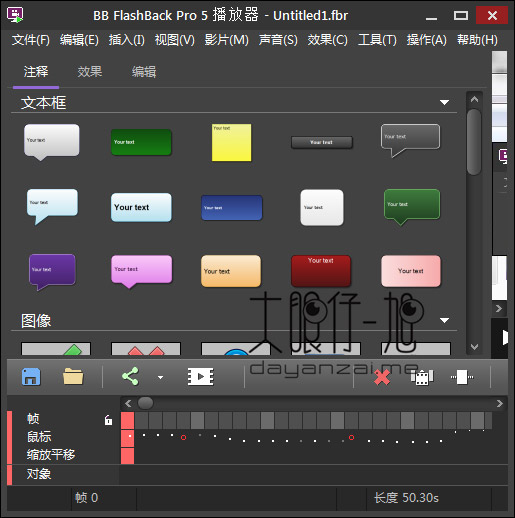Select the navy blue rectangle text box
The width and height of the screenshot is (515, 518).
coord(232,208)
